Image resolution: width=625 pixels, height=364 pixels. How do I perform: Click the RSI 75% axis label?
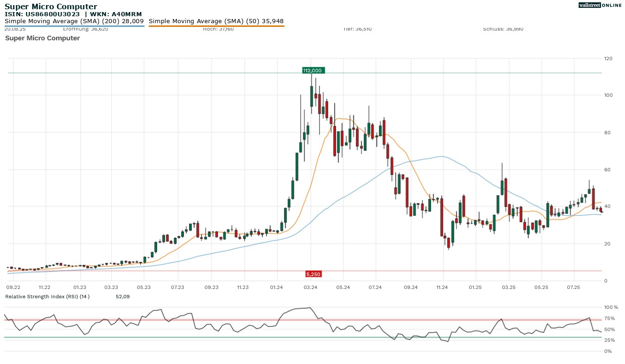(610, 318)
